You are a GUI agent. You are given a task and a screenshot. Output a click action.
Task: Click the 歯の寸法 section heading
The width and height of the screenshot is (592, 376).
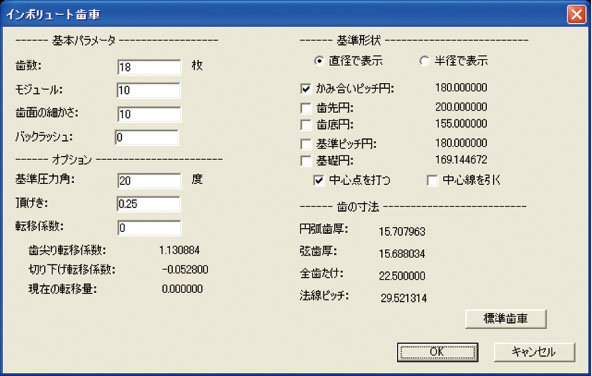pos(358,207)
